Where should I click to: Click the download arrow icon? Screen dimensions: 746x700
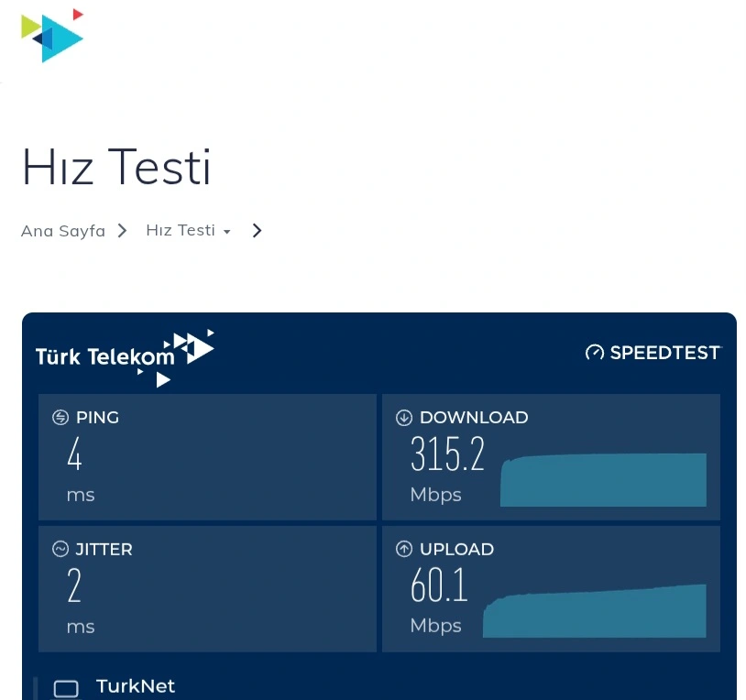pyautogui.click(x=404, y=418)
